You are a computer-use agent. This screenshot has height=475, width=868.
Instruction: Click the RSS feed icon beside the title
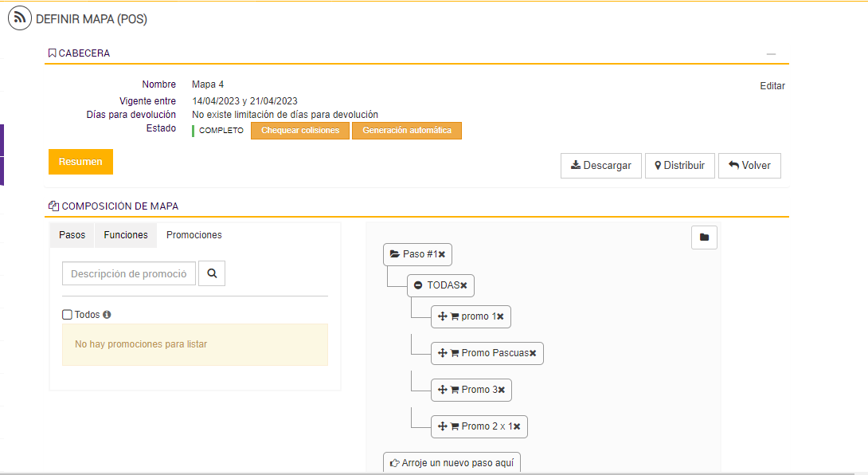point(20,18)
